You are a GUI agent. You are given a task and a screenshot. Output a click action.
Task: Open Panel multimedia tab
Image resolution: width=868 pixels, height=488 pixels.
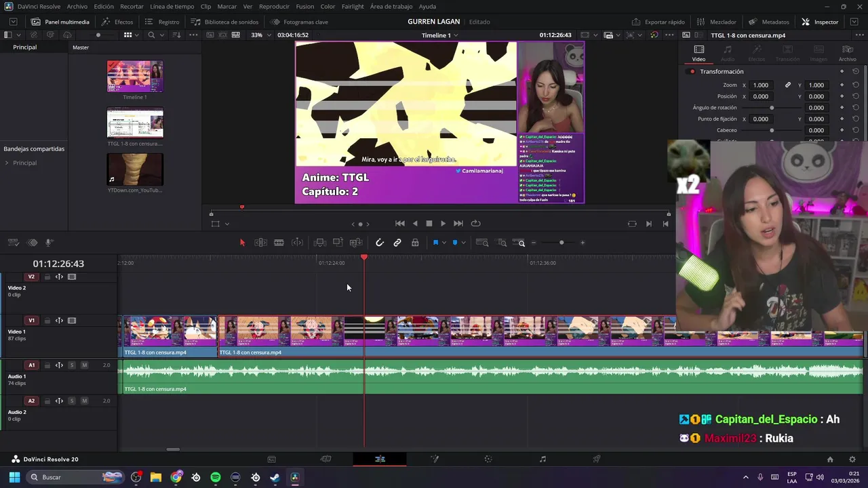[x=60, y=22]
